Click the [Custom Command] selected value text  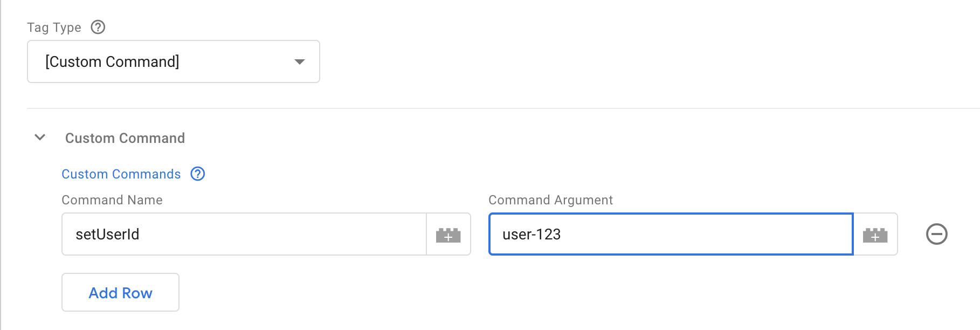(x=112, y=62)
